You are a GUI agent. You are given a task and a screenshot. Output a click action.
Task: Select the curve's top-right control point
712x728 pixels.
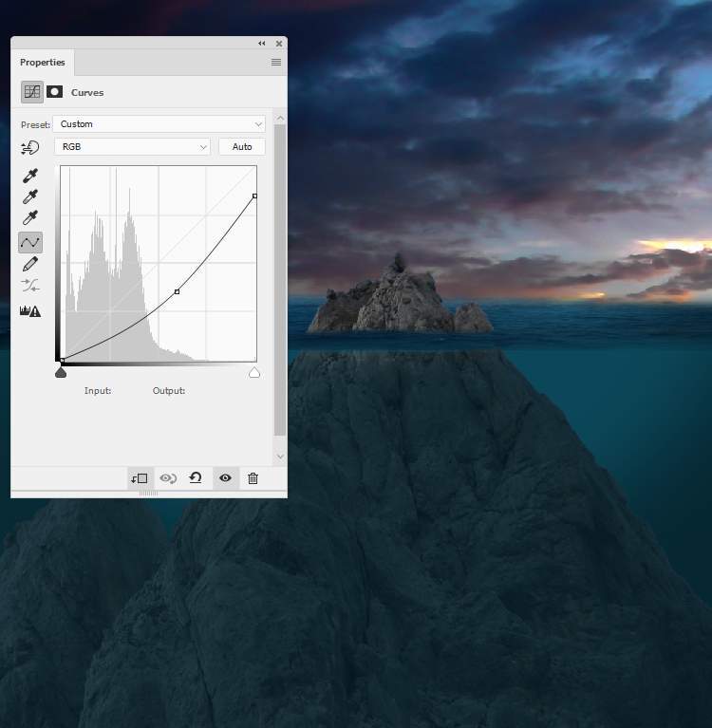coord(254,196)
